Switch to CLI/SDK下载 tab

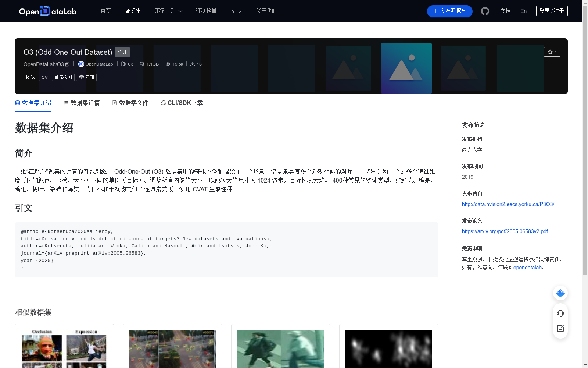[182, 103]
